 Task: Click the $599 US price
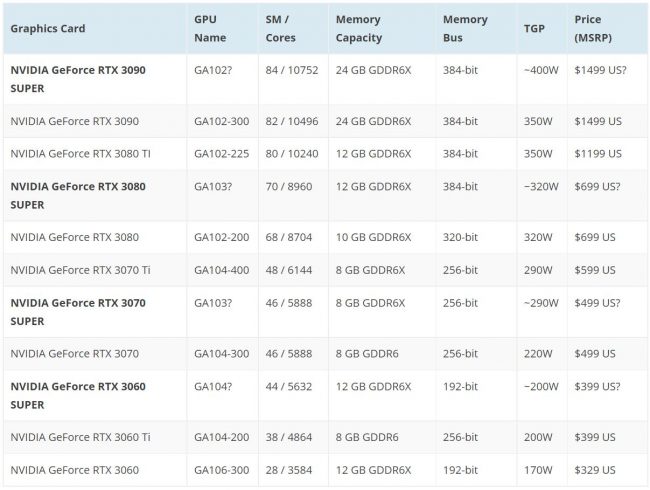(595, 270)
